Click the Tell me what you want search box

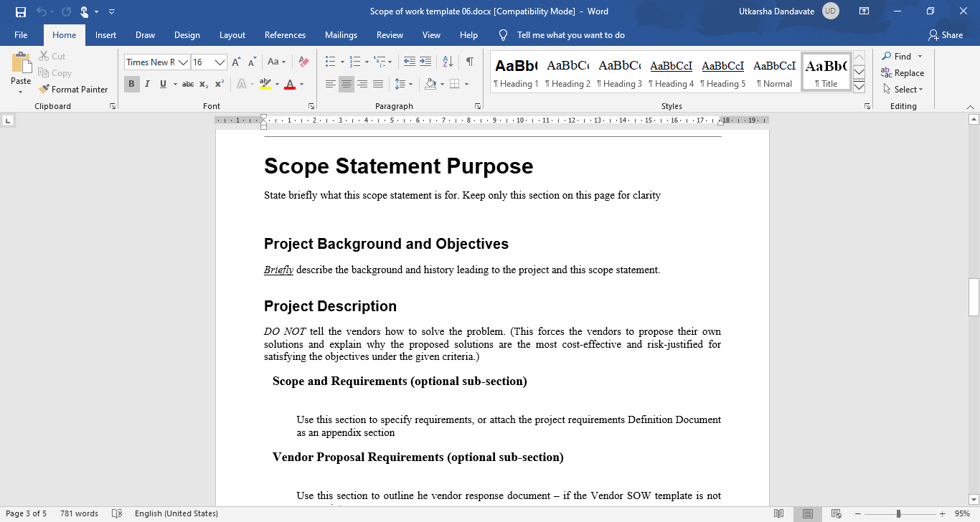[570, 35]
